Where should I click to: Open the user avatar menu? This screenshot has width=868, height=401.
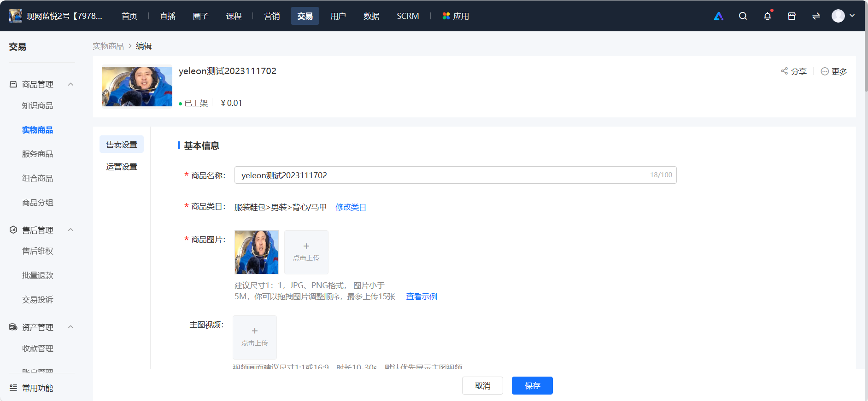click(x=838, y=16)
